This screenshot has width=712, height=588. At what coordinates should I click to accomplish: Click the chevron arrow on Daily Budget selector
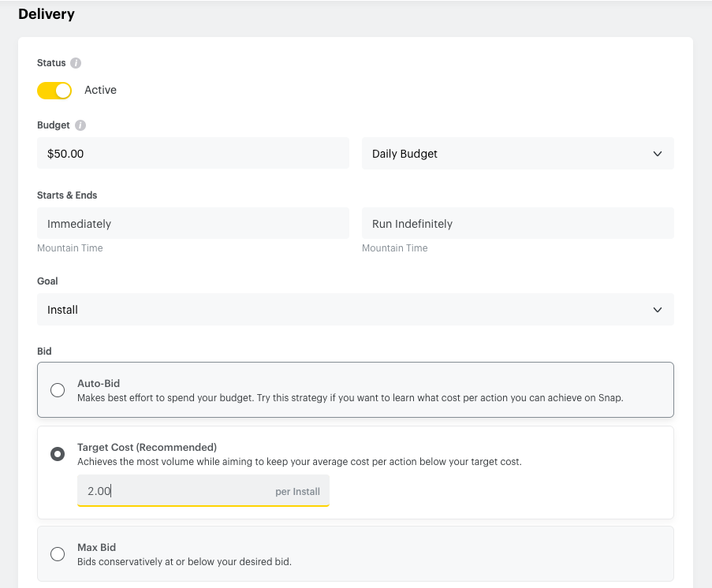(658, 154)
